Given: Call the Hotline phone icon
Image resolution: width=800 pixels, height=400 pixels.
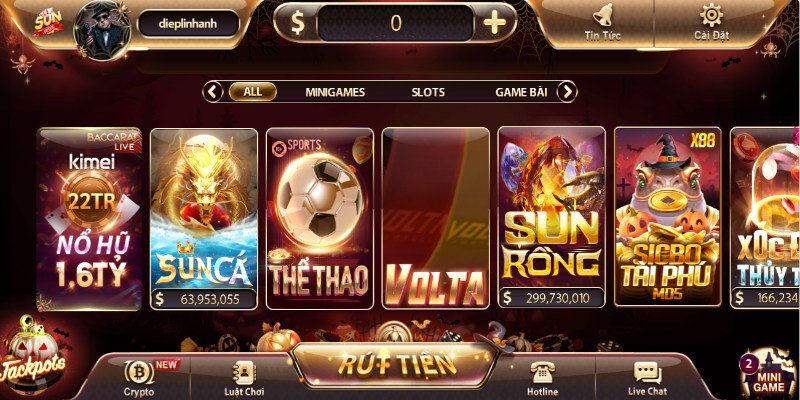Looking at the screenshot, I should pos(542,378).
